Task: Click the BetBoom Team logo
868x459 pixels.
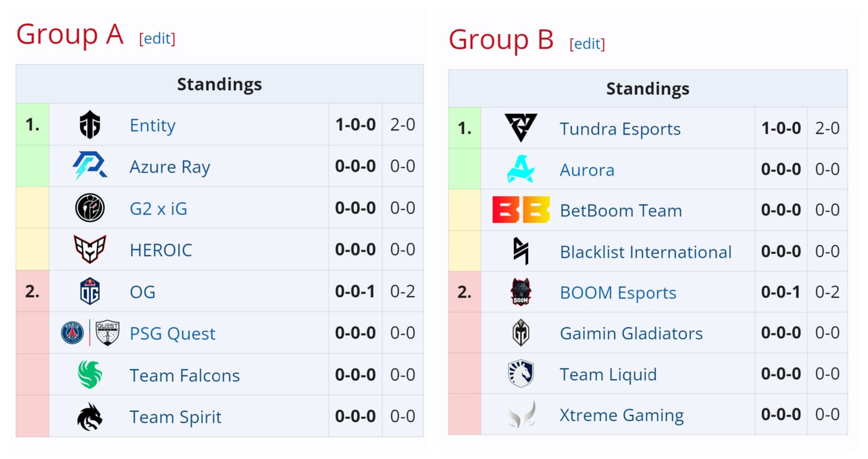Action: tap(521, 210)
